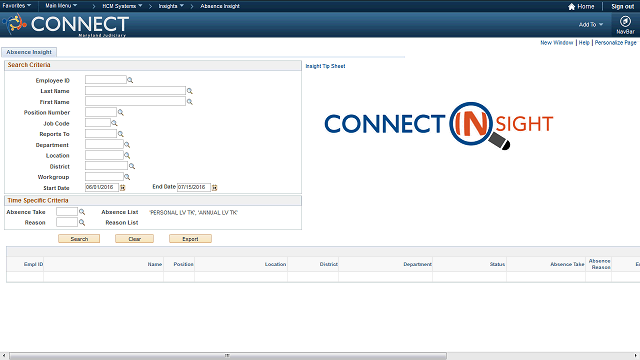640x360 pixels.
Task: Click the scrollbar left arrow
Action: pyautogui.click(x=3, y=356)
